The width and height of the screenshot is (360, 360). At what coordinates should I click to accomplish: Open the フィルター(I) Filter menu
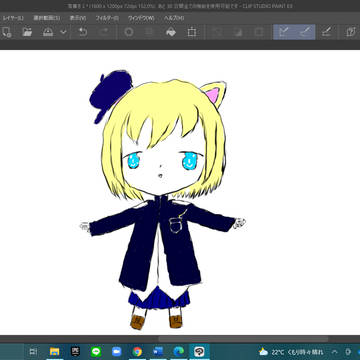coord(107,18)
